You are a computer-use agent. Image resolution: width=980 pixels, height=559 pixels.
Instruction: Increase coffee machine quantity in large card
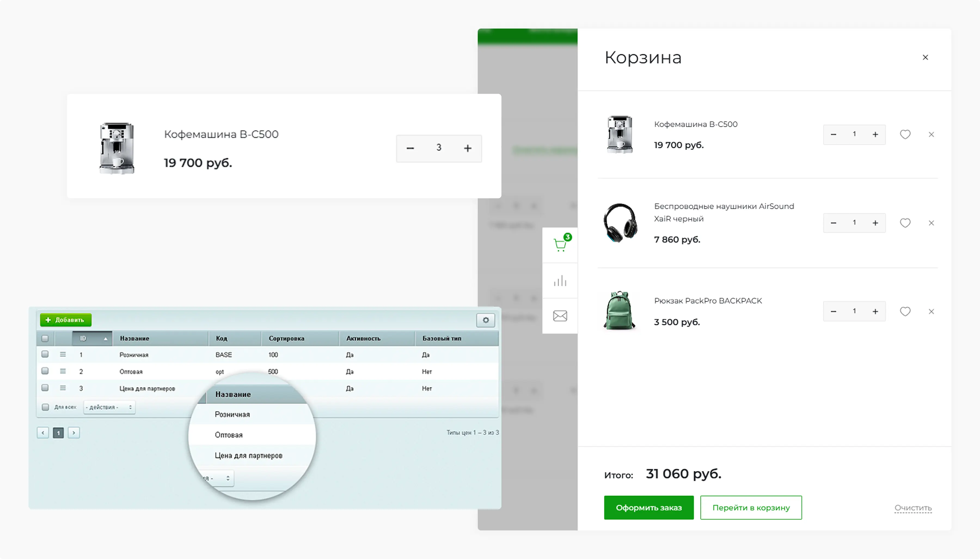coord(467,148)
